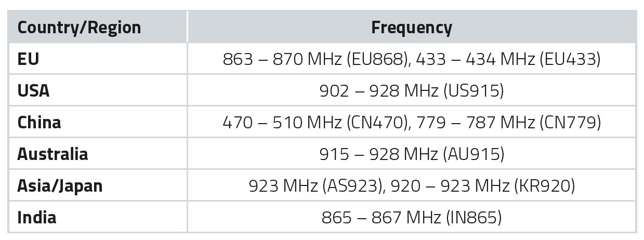Click the China row label
644x240 pixels.
point(39,122)
